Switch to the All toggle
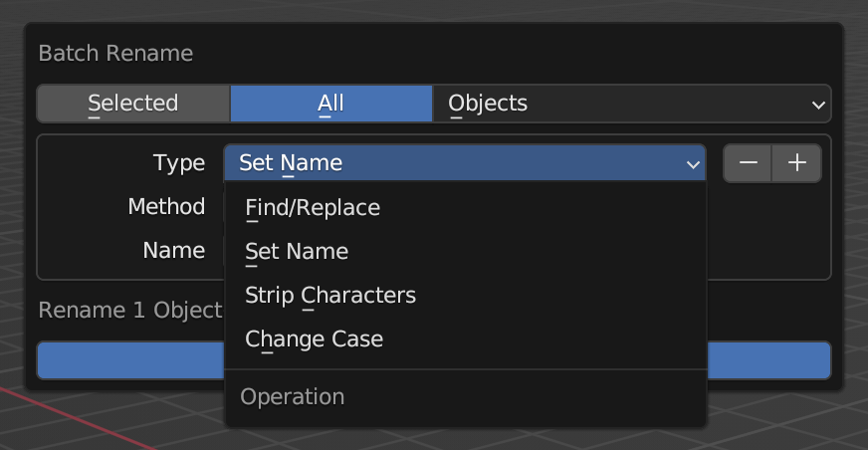This screenshot has height=450, width=868. [330, 104]
